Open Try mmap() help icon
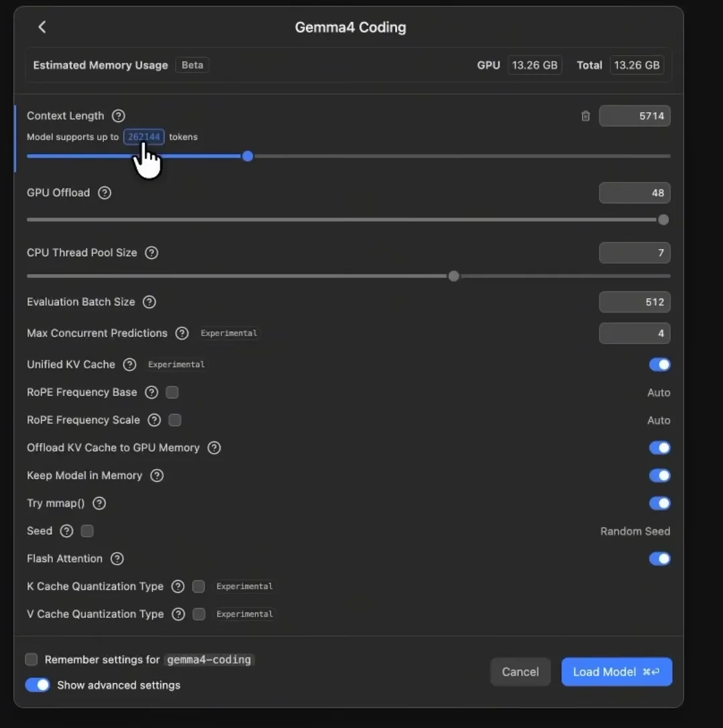Screen dimensions: 723x728 (x=99, y=503)
